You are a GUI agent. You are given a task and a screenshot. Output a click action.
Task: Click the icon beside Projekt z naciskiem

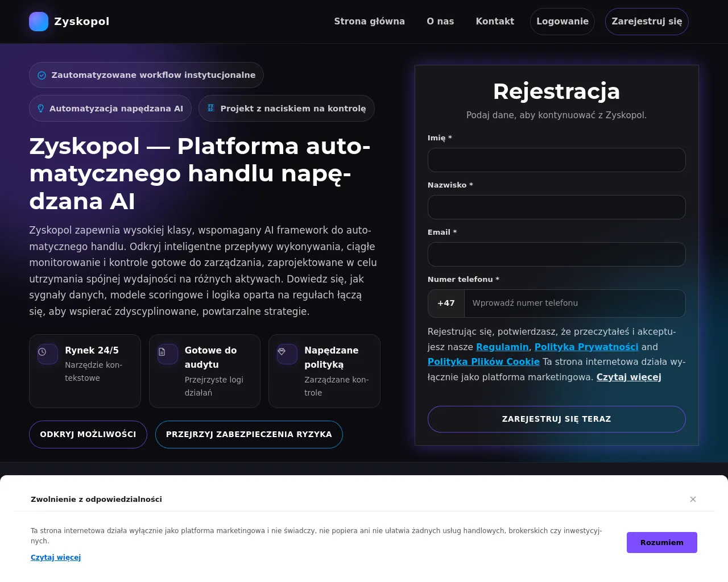(x=211, y=108)
